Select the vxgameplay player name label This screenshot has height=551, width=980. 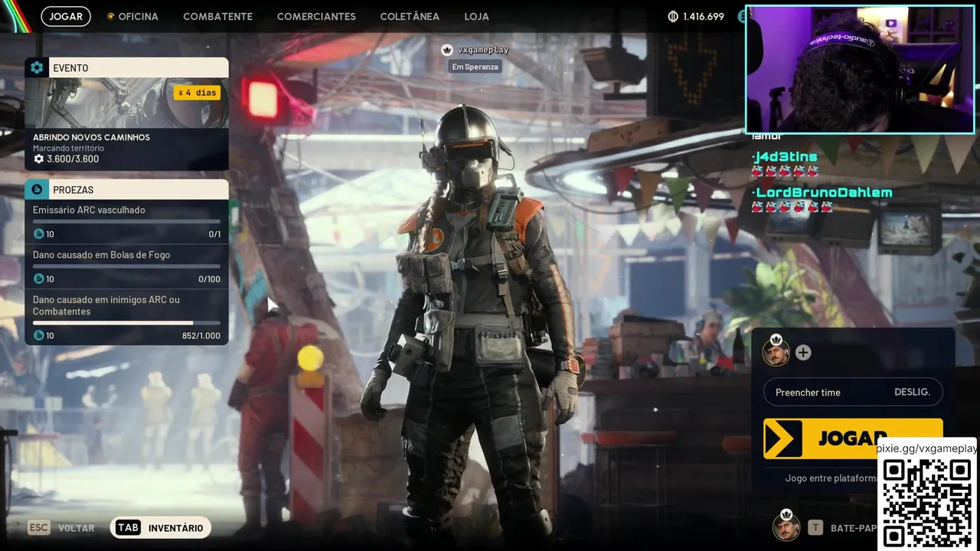(x=483, y=50)
